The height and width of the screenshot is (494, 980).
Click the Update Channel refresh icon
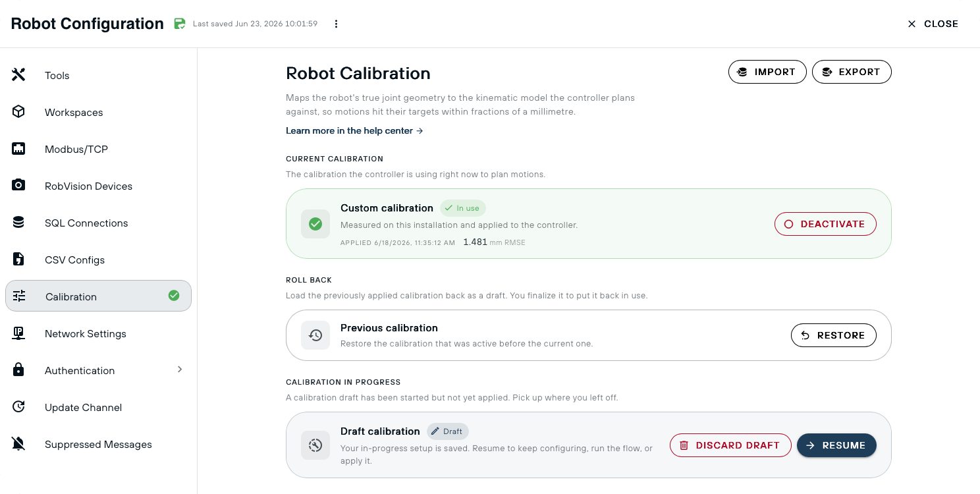pyautogui.click(x=18, y=407)
